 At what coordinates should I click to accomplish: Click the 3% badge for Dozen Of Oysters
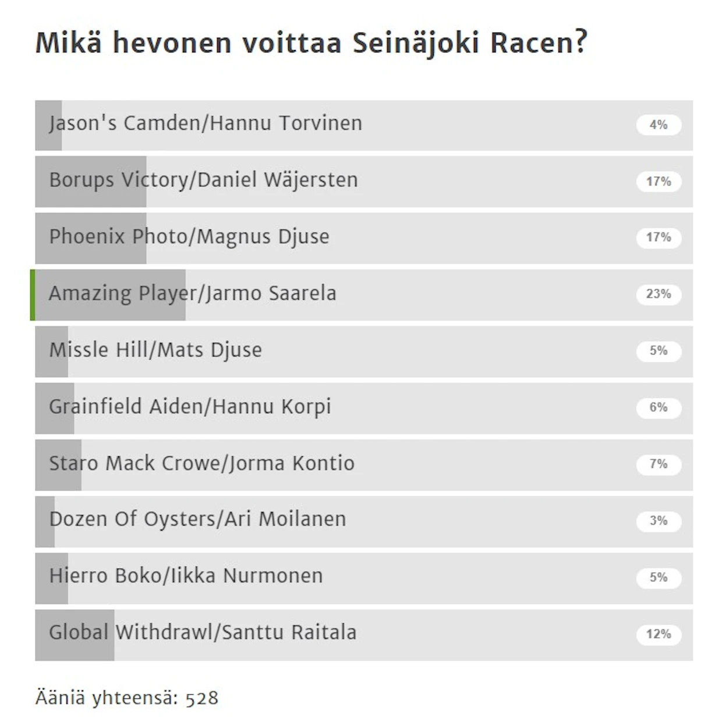point(659,520)
